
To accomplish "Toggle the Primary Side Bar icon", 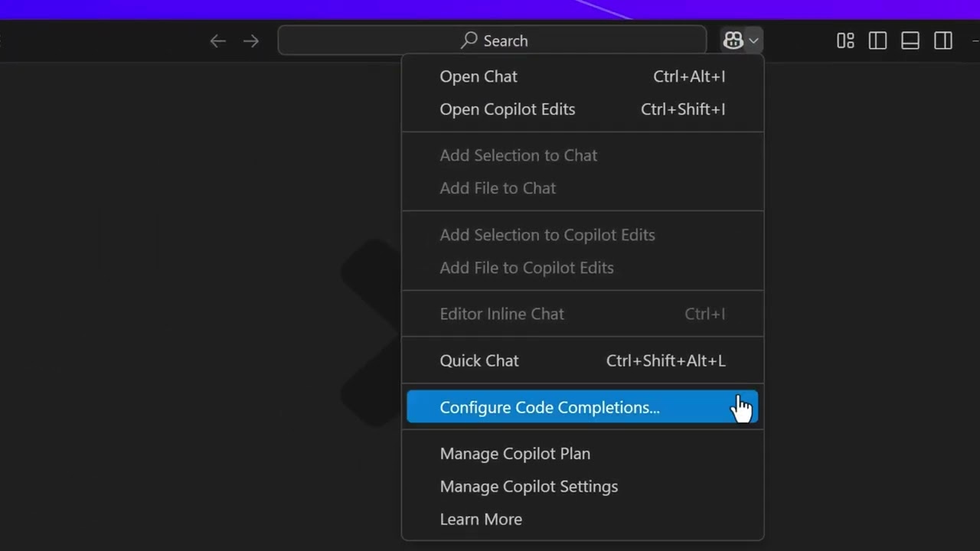I will tap(877, 41).
